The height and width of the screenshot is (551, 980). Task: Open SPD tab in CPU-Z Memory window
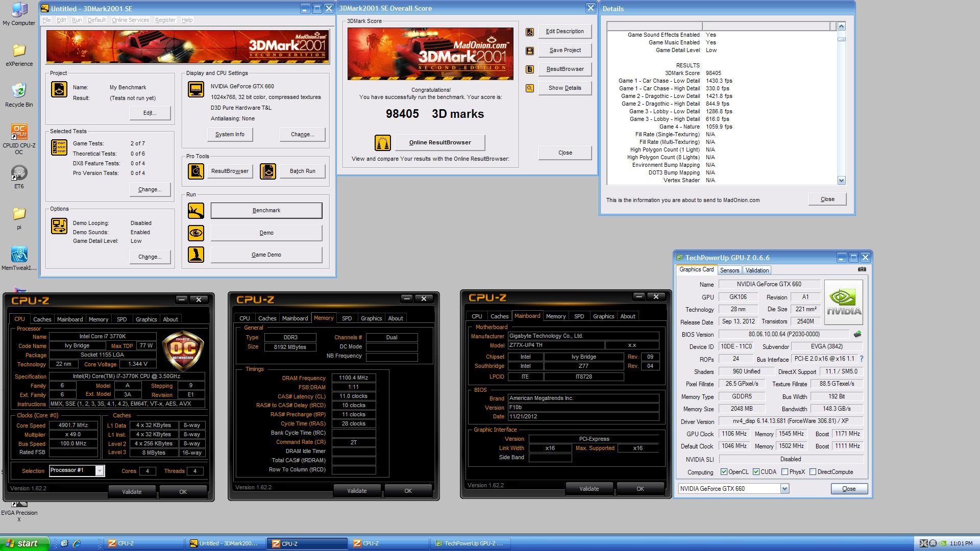(x=347, y=318)
